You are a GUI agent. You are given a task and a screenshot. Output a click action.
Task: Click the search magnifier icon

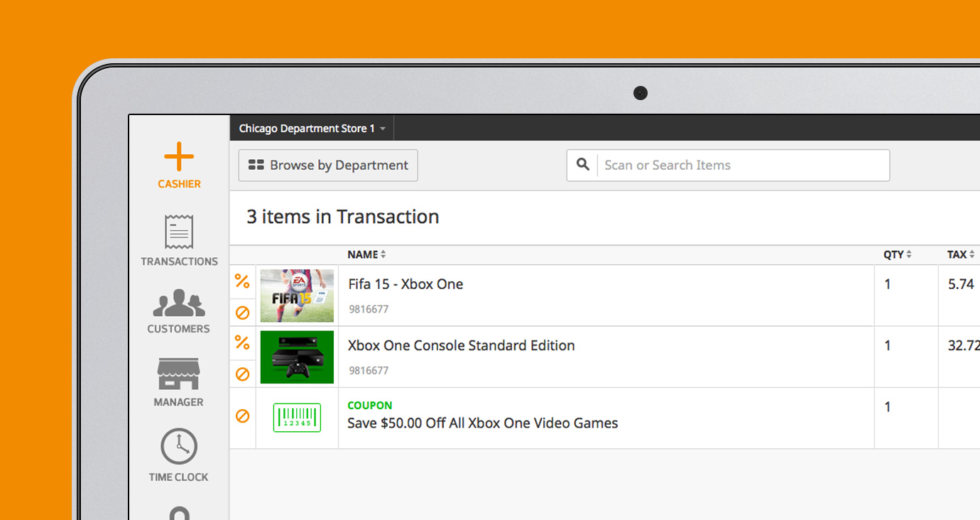(583, 165)
